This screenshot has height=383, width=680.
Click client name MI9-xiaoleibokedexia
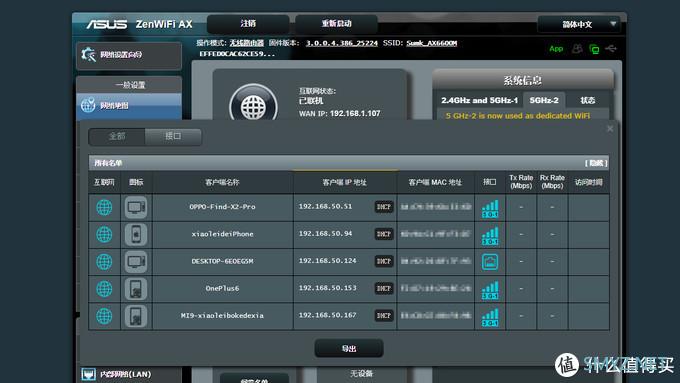click(222, 316)
